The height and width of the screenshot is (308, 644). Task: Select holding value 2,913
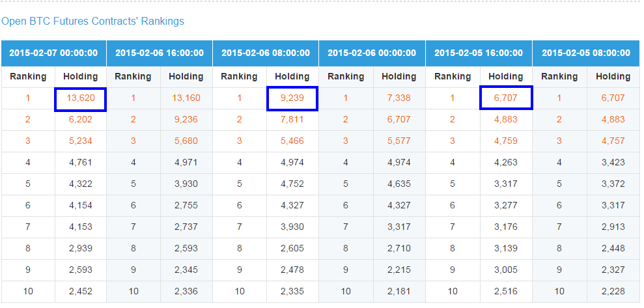click(613, 227)
